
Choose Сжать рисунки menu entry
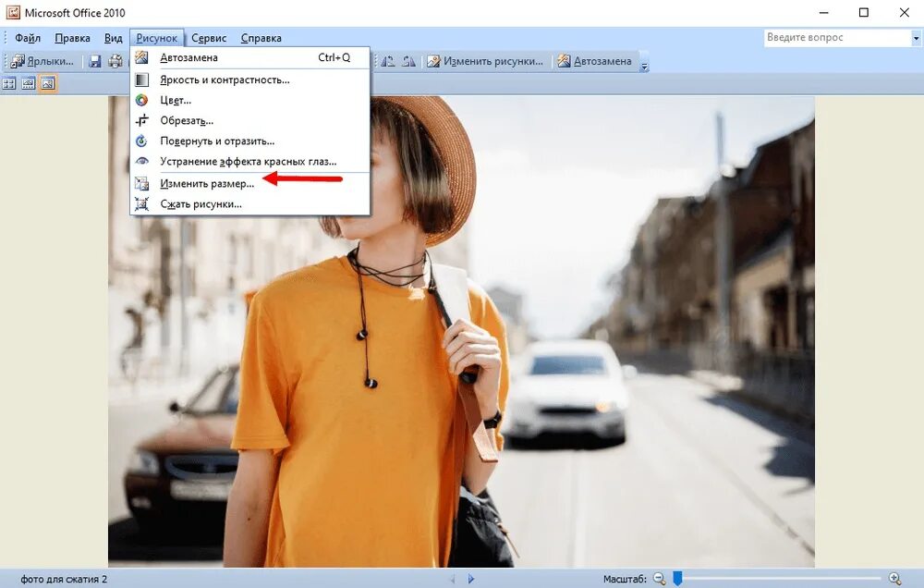[x=250, y=204]
